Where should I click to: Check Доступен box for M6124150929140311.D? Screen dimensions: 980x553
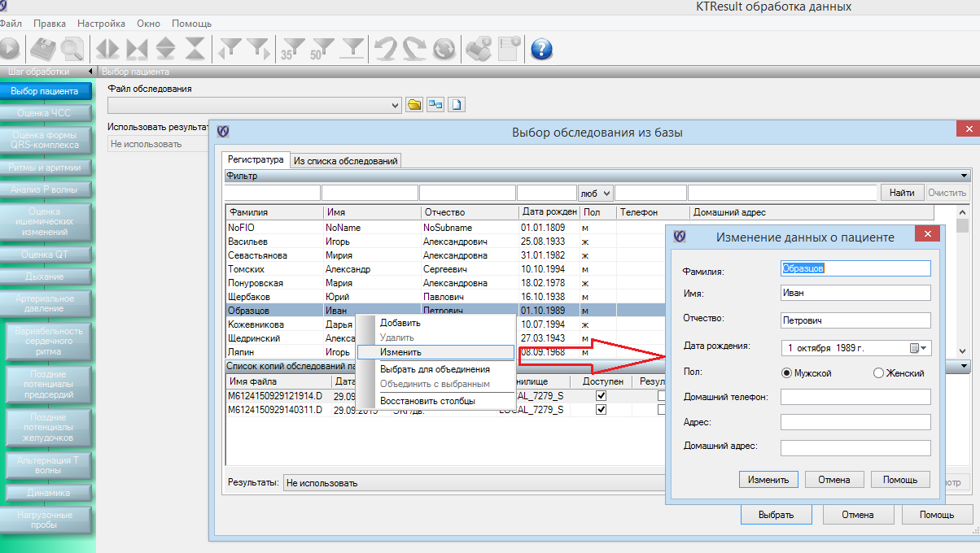click(x=602, y=410)
